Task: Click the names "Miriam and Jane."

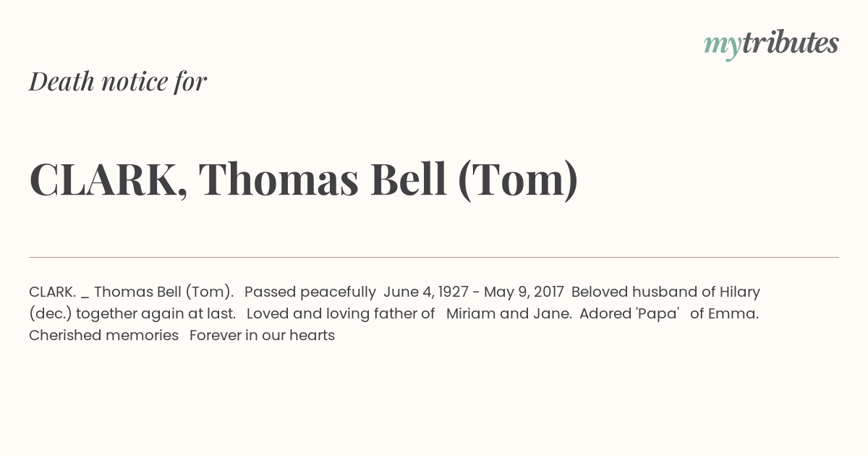Action: pyautogui.click(x=509, y=314)
